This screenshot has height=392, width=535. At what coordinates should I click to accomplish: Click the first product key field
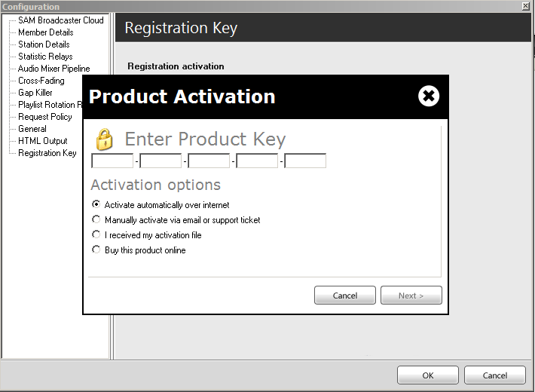(x=112, y=161)
